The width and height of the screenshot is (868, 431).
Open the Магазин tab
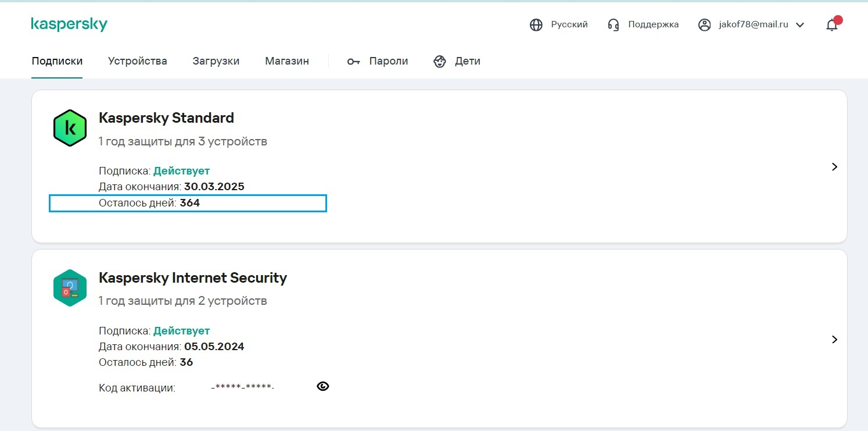pos(287,61)
